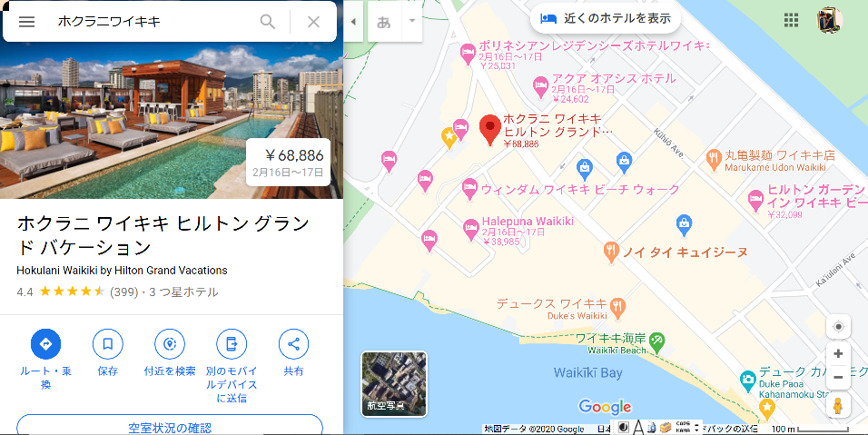This screenshot has width=868, height=435.
Task: Click ワイキキ海岸 beach marker
Action: (657, 342)
